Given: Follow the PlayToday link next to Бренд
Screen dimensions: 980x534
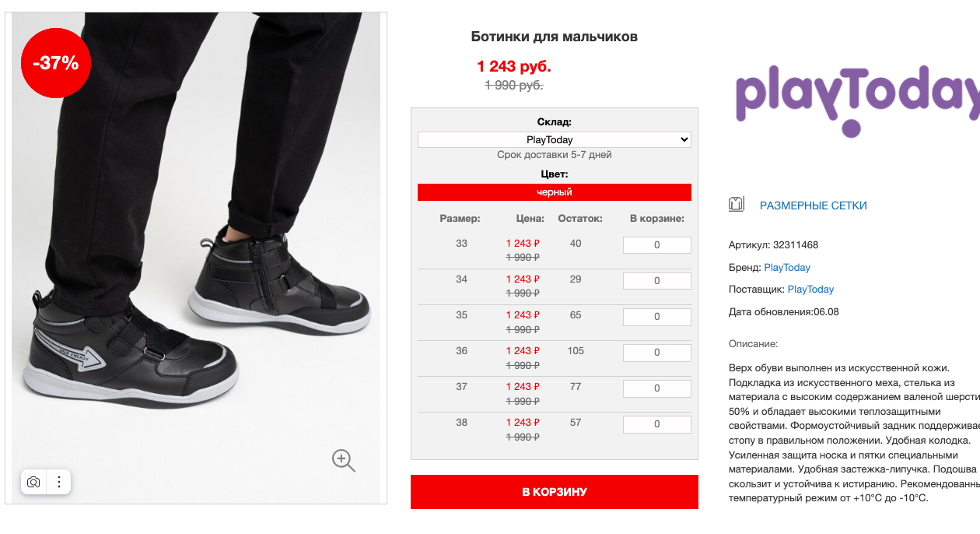Looking at the screenshot, I should click(x=787, y=268).
